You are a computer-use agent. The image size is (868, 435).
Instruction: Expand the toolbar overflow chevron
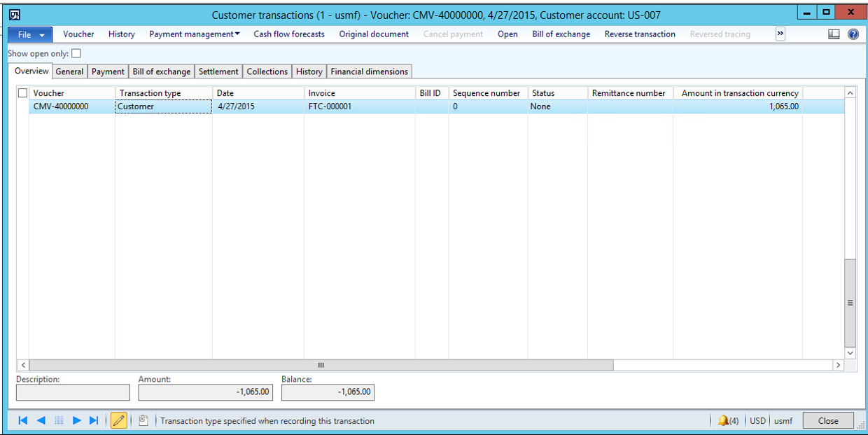(x=780, y=34)
